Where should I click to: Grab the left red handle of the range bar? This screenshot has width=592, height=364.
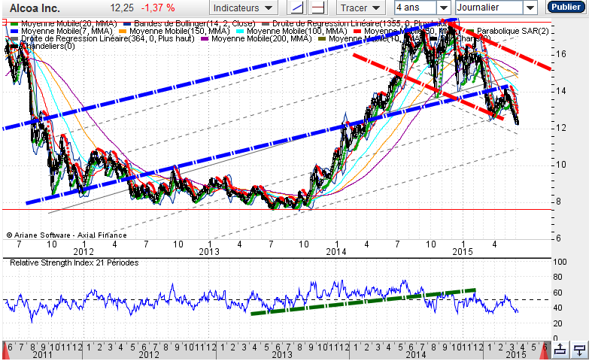click(x=6, y=350)
